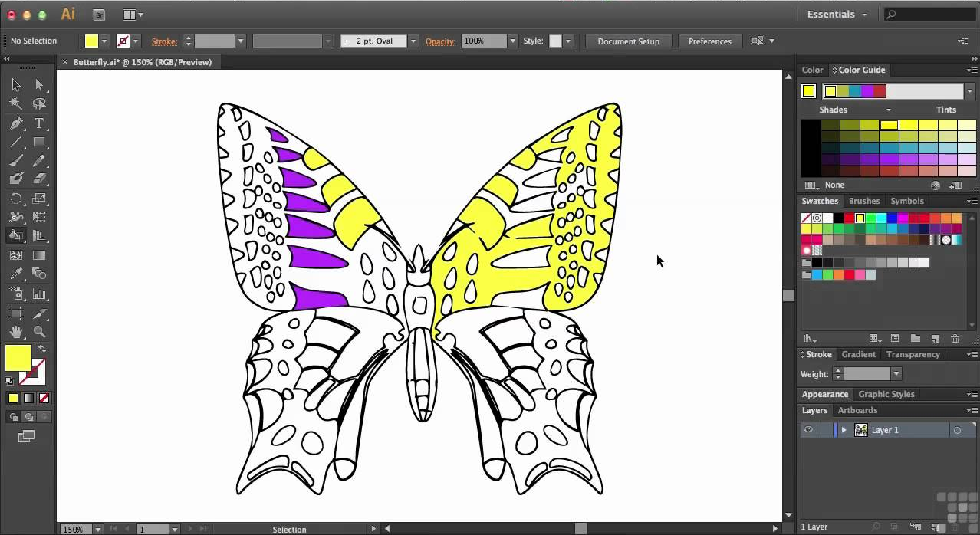Choose the Rectangle tool
This screenshot has height=535, width=980.
click(39, 142)
